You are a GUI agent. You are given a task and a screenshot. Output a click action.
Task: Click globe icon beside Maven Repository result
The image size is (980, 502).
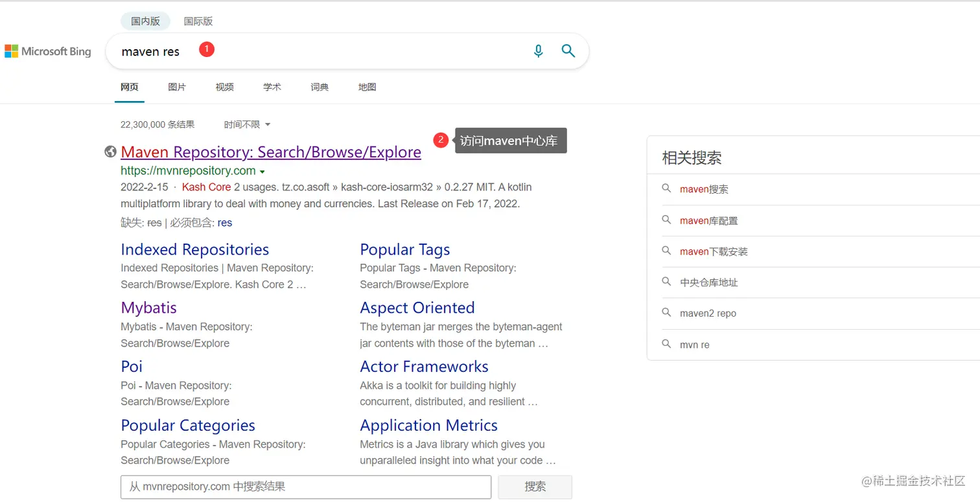(110, 152)
